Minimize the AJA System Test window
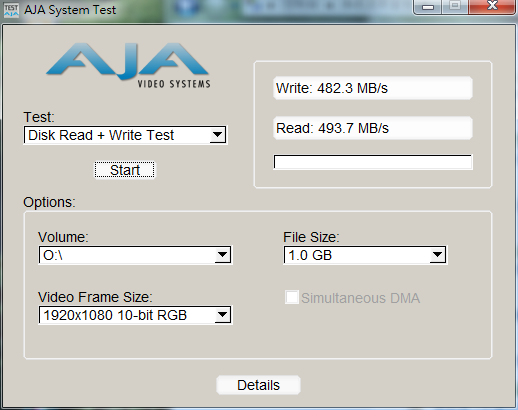This screenshot has width=518, height=410. [428, 7]
